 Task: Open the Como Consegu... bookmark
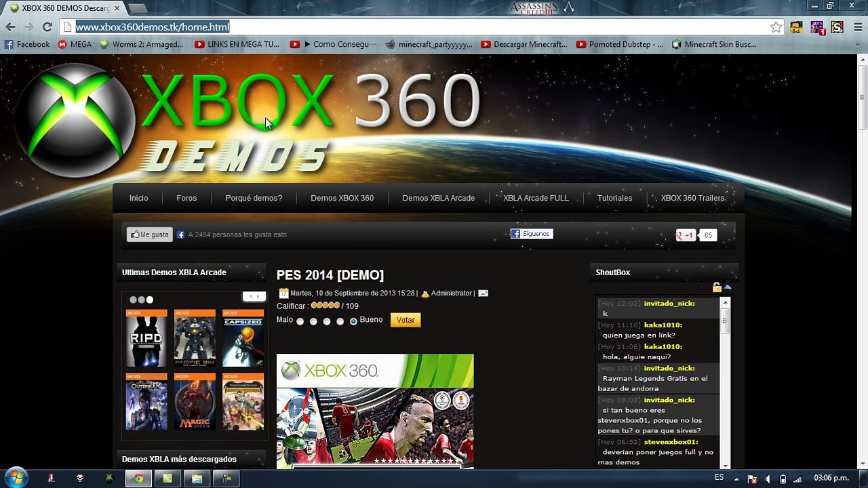[x=334, y=45]
